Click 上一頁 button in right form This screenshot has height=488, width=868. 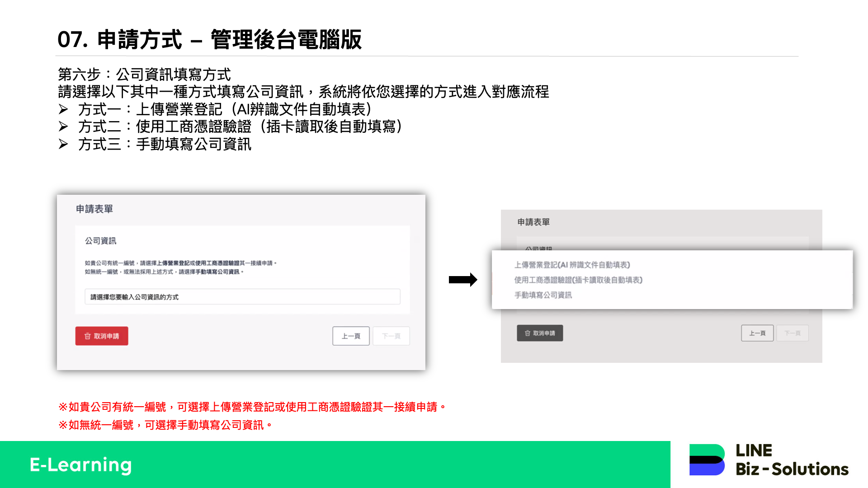pyautogui.click(x=757, y=333)
